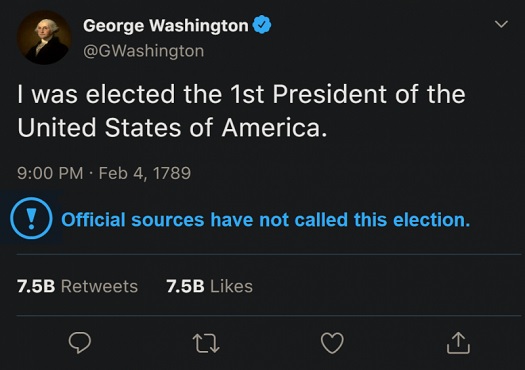525x370 pixels.
Task: Click the 7.5B count beside Retweets
Action: coord(36,286)
